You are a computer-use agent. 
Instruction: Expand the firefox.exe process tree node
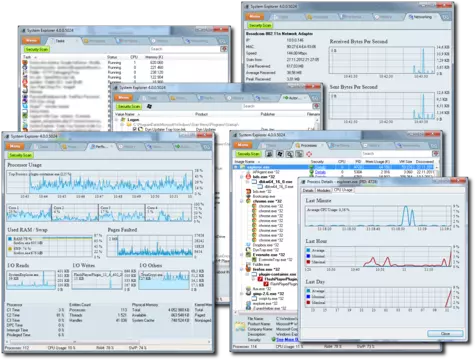point(242,269)
